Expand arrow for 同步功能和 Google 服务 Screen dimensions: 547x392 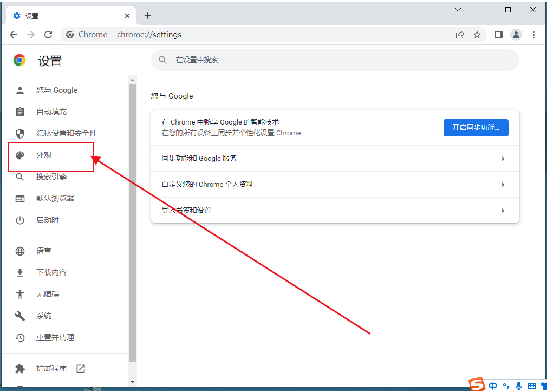(x=503, y=159)
